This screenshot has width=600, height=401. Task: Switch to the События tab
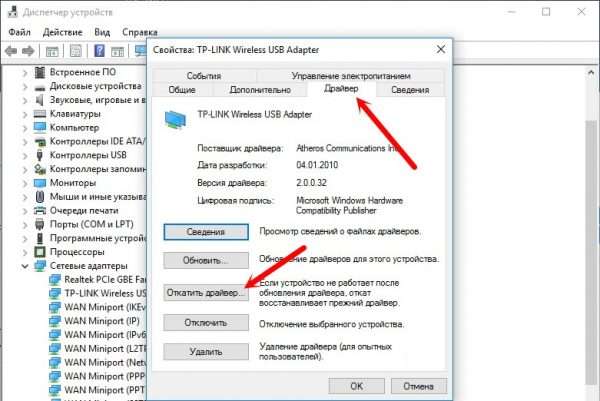[x=203, y=75]
